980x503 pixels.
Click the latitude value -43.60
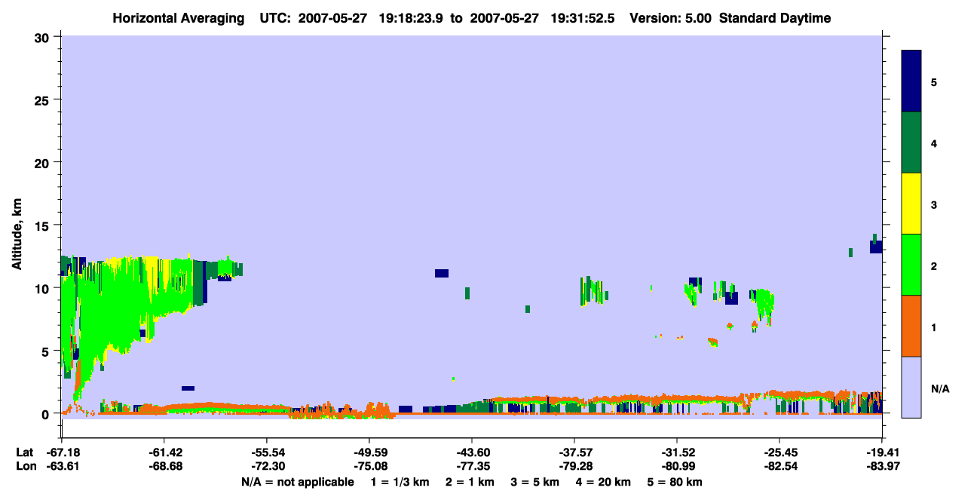(x=472, y=452)
